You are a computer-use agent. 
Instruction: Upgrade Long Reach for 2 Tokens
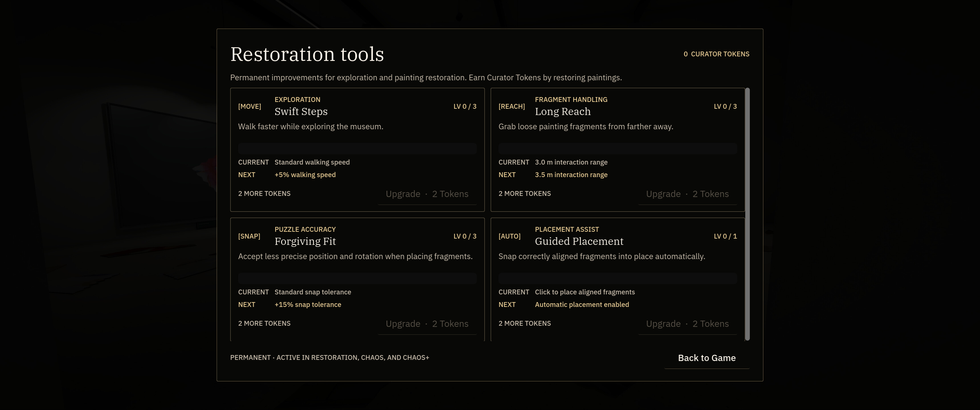(687, 194)
